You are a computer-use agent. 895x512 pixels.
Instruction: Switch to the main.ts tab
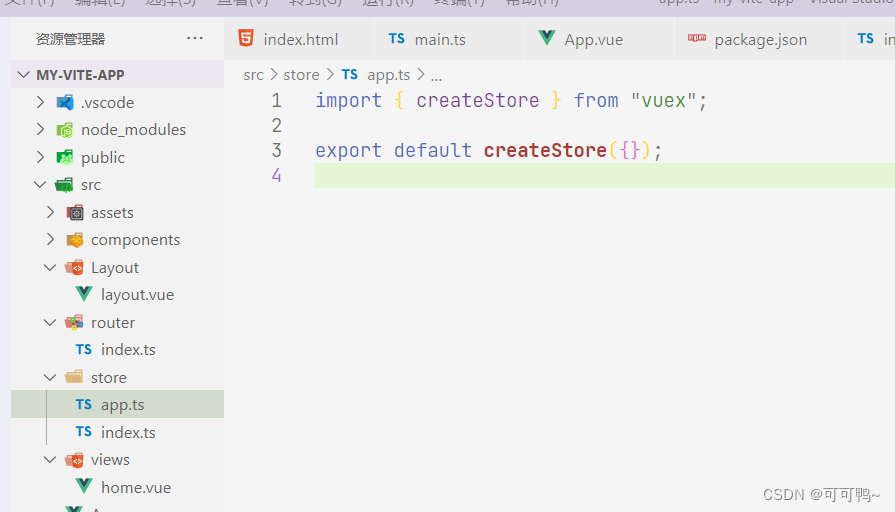point(449,39)
